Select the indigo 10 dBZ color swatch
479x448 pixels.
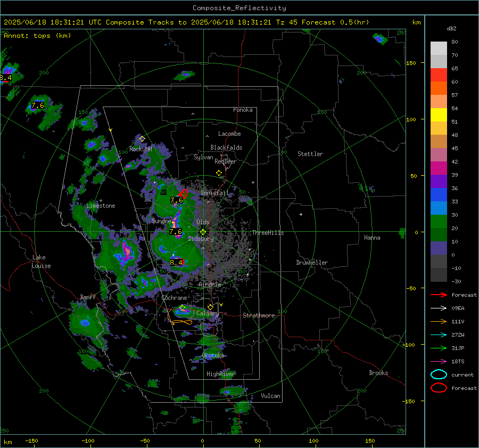pyautogui.click(x=439, y=248)
